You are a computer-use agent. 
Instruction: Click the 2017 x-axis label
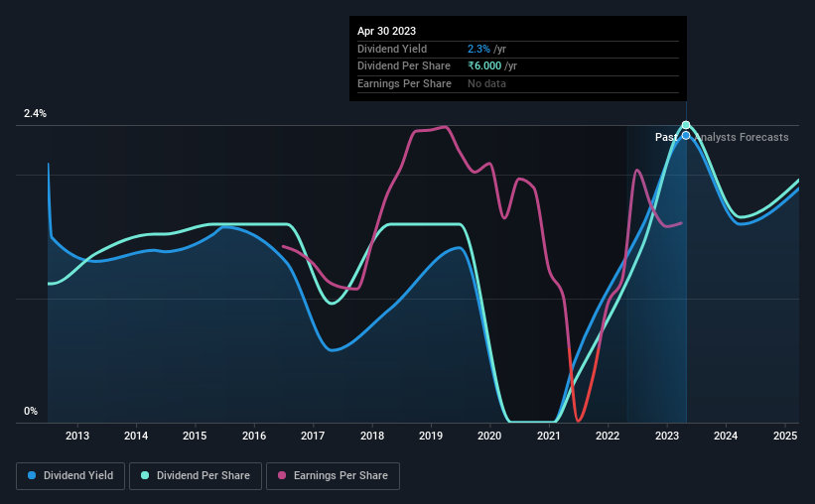313,436
